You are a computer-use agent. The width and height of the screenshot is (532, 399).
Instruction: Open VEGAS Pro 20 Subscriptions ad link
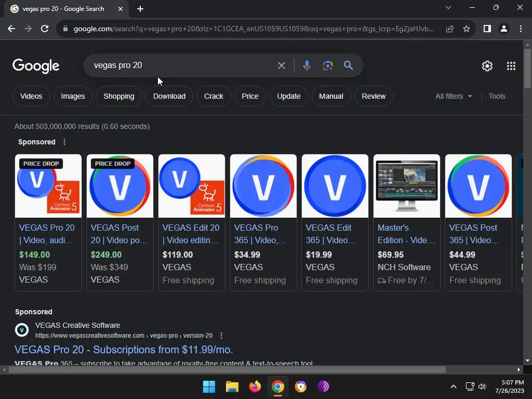pos(124,350)
